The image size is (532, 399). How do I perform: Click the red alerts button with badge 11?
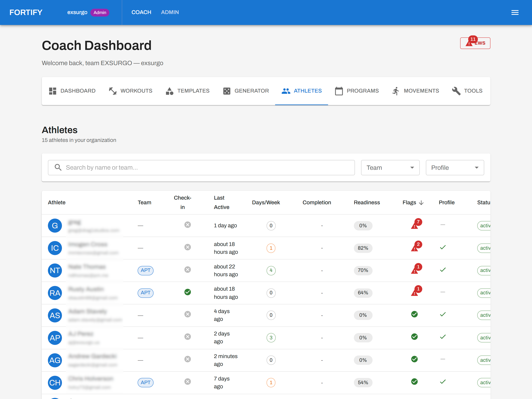tap(475, 43)
